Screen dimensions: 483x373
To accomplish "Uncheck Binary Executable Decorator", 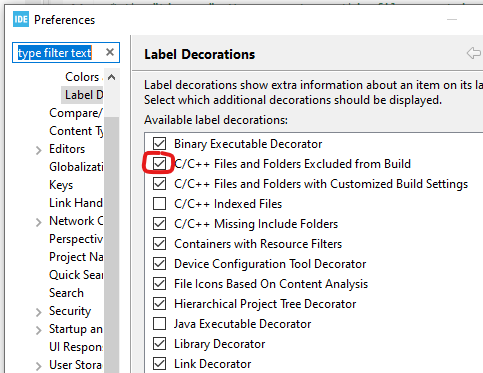I will [159, 144].
